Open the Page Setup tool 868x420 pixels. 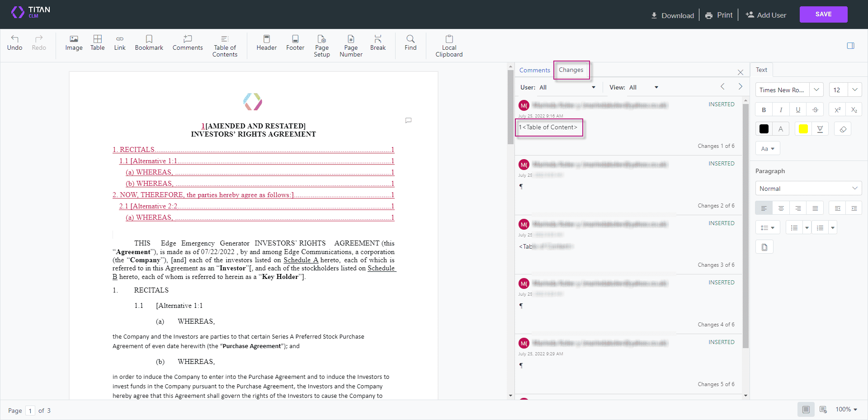click(322, 46)
